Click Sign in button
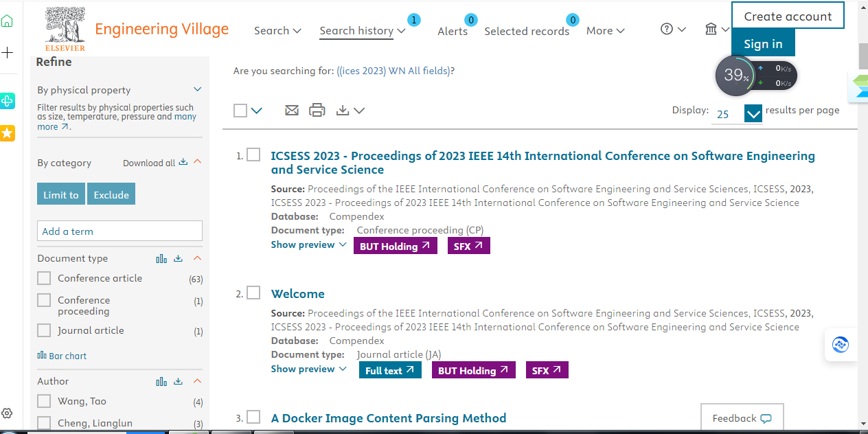The image size is (868, 434). click(x=763, y=43)
